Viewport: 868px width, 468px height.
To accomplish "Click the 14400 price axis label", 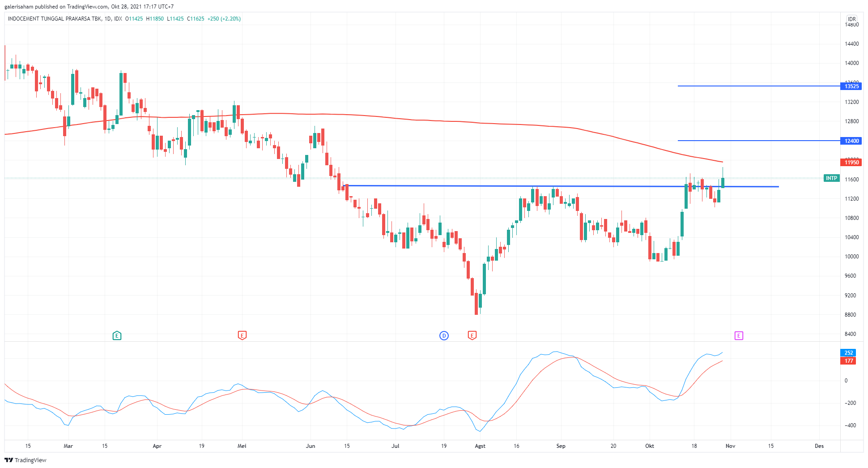I will 852,44.
